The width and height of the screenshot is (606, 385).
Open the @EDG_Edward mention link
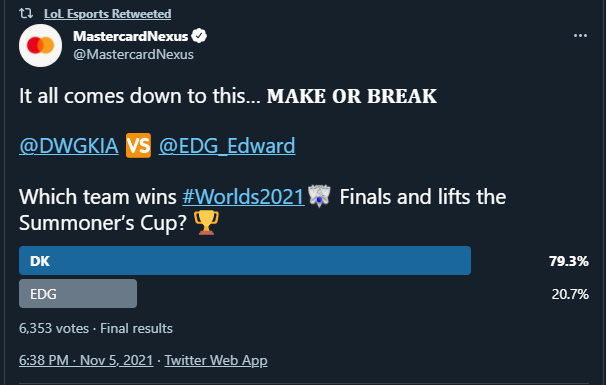(227, 146)
